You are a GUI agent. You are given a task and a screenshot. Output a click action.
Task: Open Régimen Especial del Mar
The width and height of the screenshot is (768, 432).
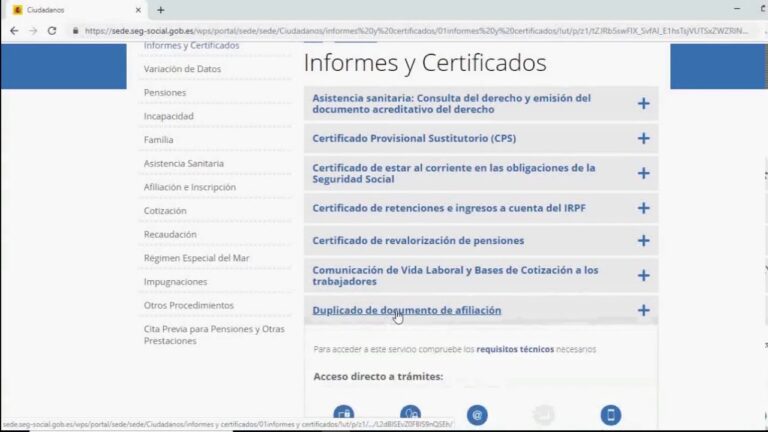pos(196,258)
